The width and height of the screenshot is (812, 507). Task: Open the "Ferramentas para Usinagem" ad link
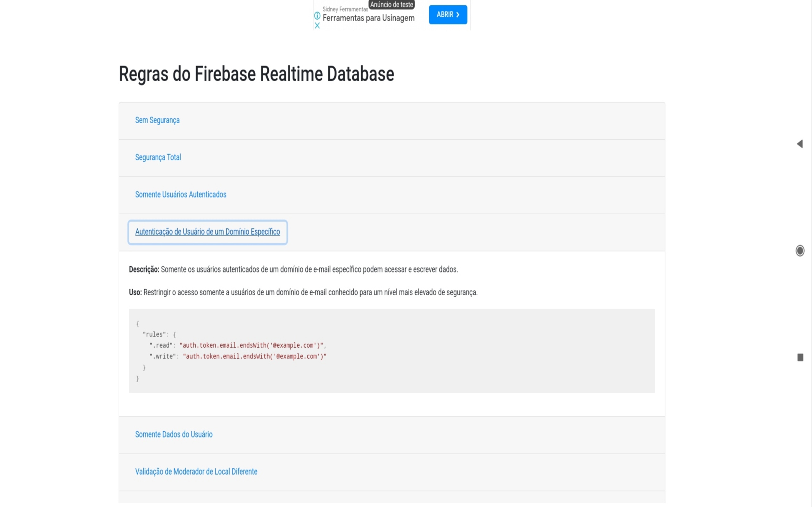coord(368,18)
